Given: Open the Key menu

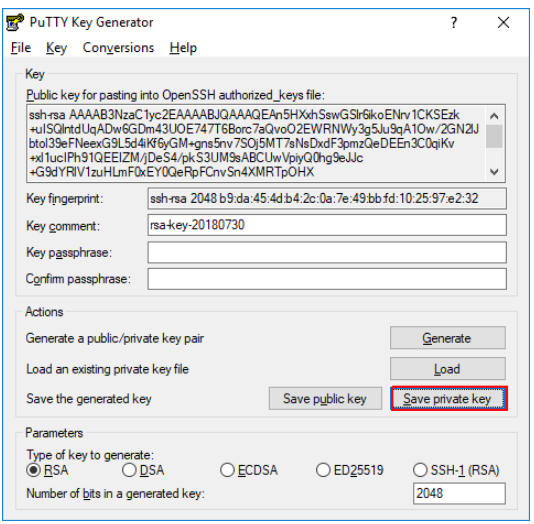Looking at the screenshot, I should coord(57,48).
